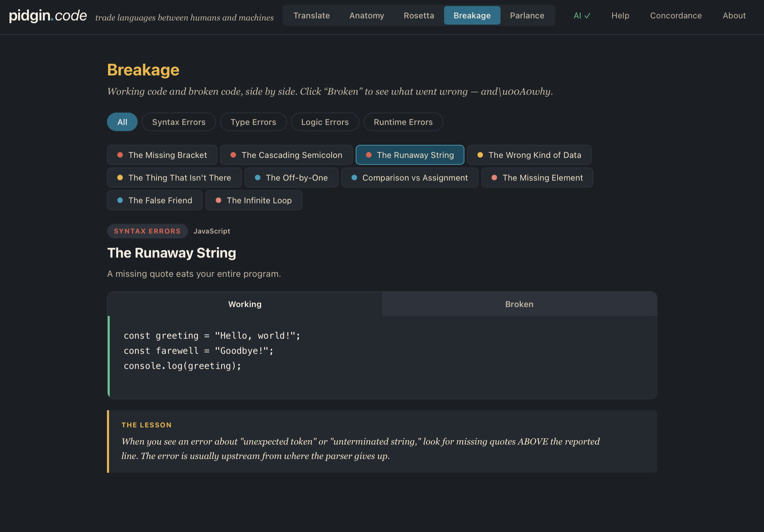Select The Cascading Semicolon example
Screen dimensions: 764x532
click(x=286, y=155)
